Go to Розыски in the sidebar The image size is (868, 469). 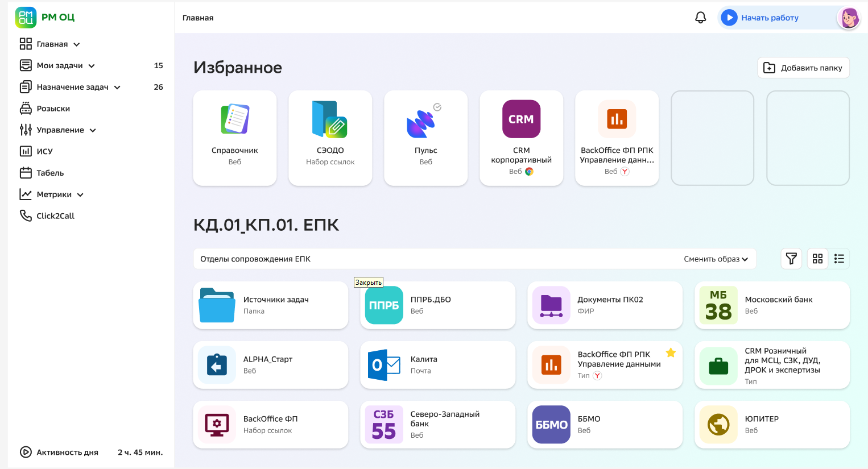tap(53, 109)
